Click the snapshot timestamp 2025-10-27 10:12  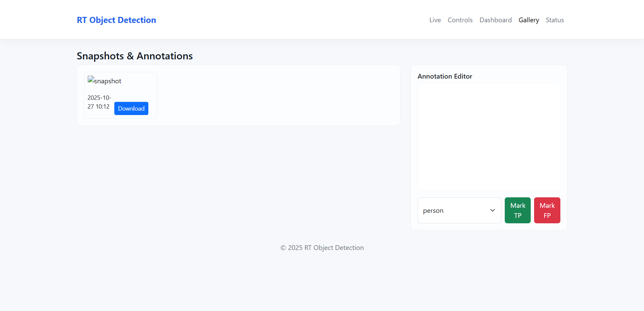tap(99, 102)
